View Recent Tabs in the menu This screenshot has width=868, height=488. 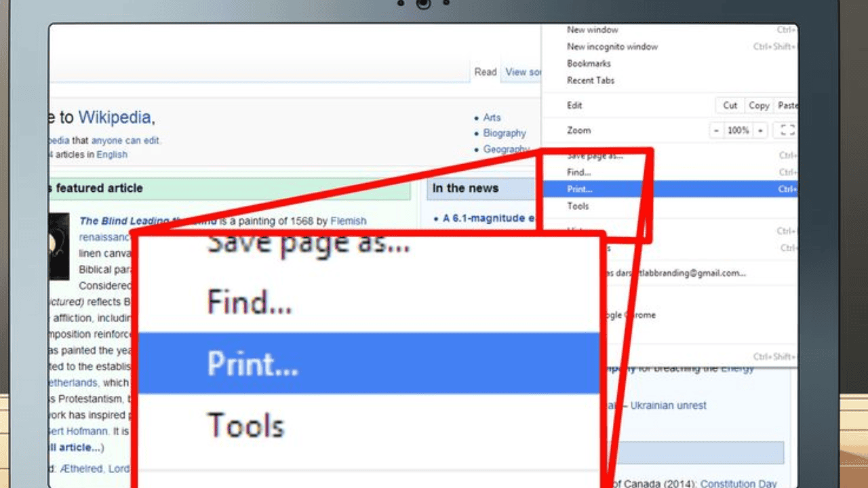click(x=591, y=80)
